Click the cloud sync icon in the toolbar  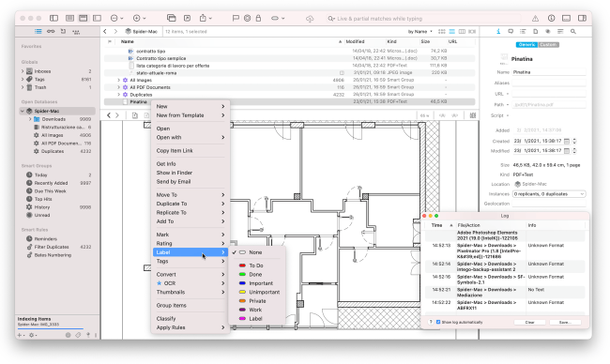tap(310, 18)
